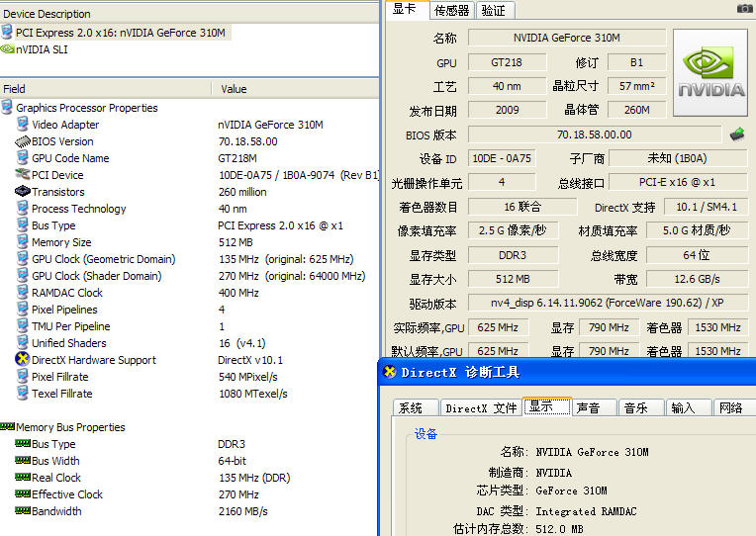This screenshot has width=756, height=536.
Task: Click the Process Technology row icon
Action: click(x=22, y=209)
